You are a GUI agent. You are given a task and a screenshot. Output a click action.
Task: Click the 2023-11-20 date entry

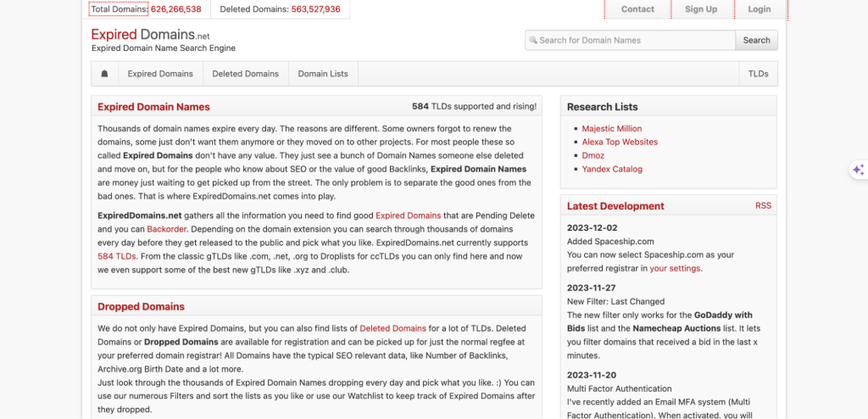(592, 375)
